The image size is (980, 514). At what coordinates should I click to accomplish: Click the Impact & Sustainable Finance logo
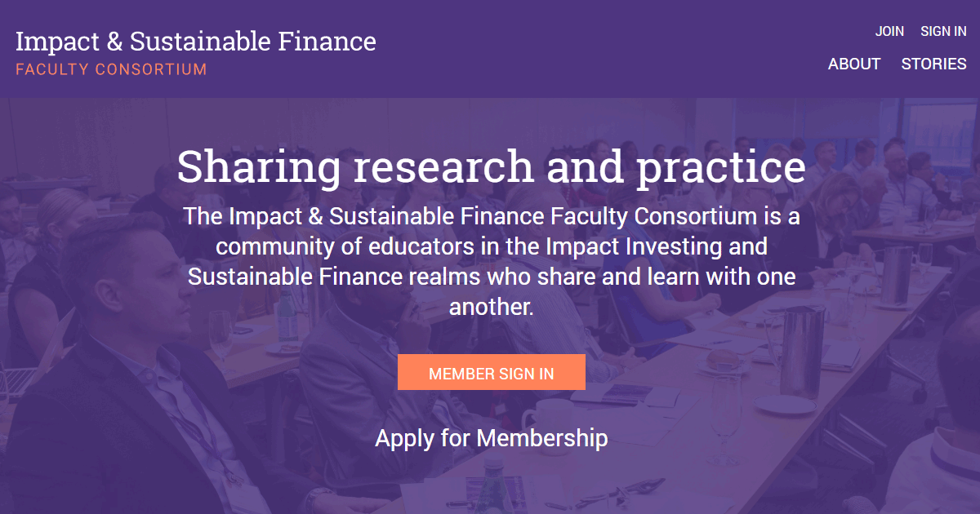point(196,41)
